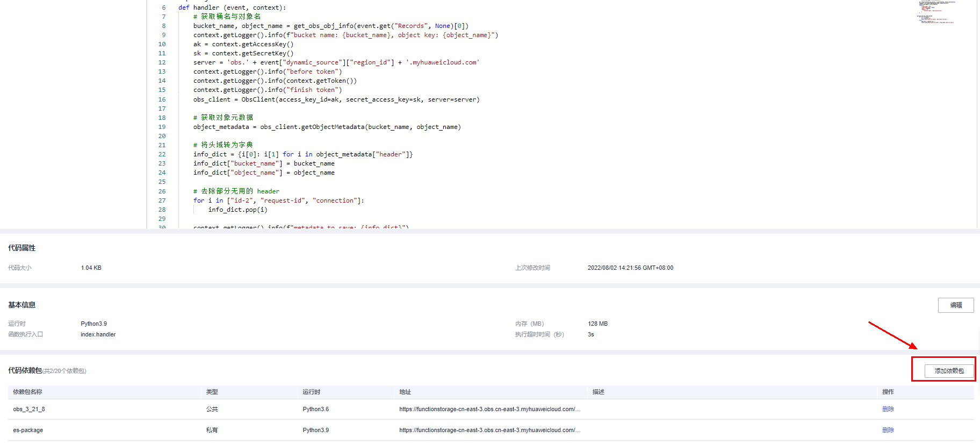Click the obs_3_21_8 dependency name

click(x=29, y=410)
